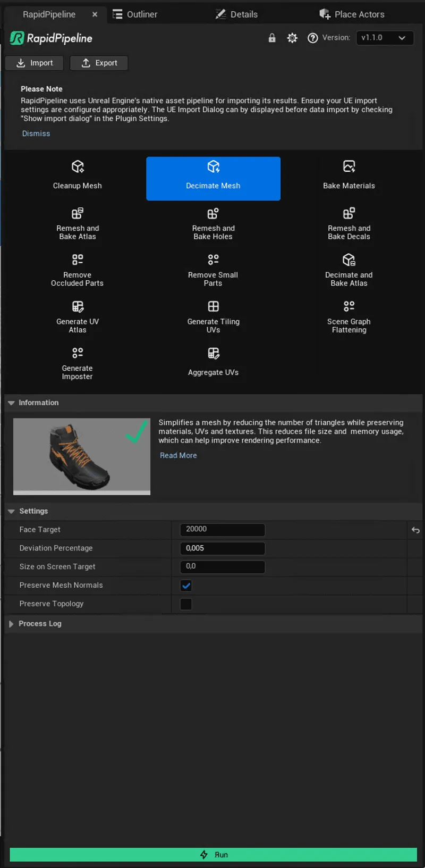Choose the Bake Materials action
Screen dimensions: 425x868
coord(348,176)
